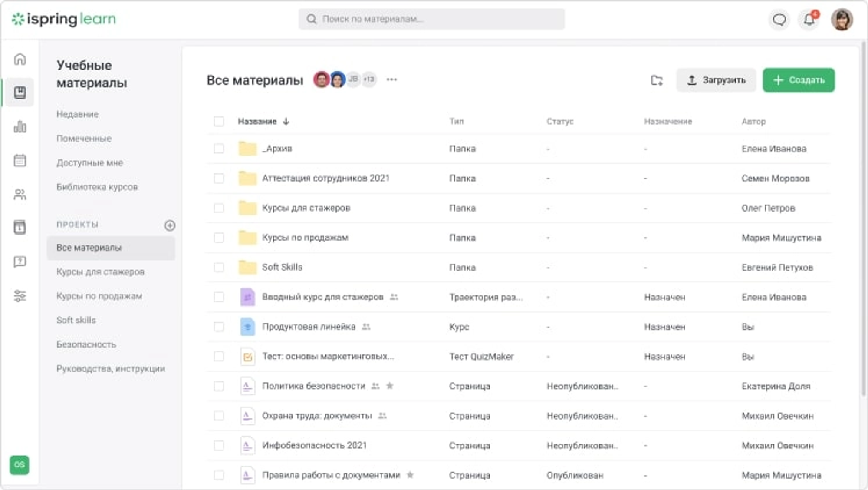Open the ellipsis menu next to collaborator avatars
Image resolution: width=868 pixels, height=490 pixels.
click(392, 80)
